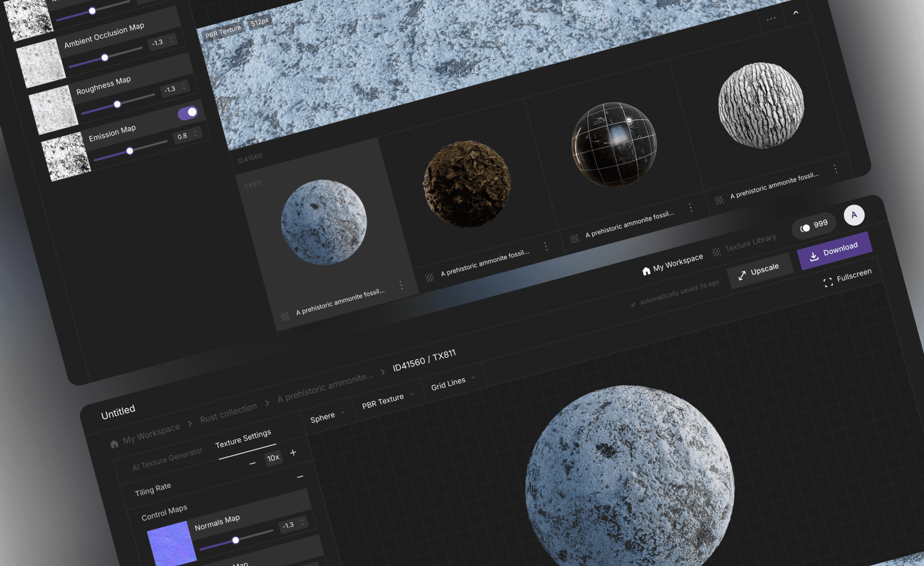The width and height of the screenshot is (924, 566).
Task: Adjust the Normals Map slider
Action: click(x=236, y=540)
